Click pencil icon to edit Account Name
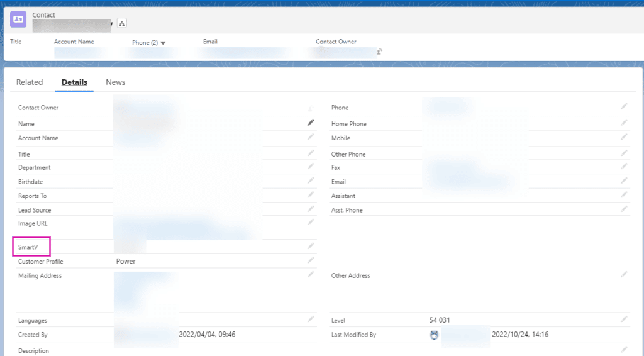Viewport: 644px width, 356px height. point(311,137)
